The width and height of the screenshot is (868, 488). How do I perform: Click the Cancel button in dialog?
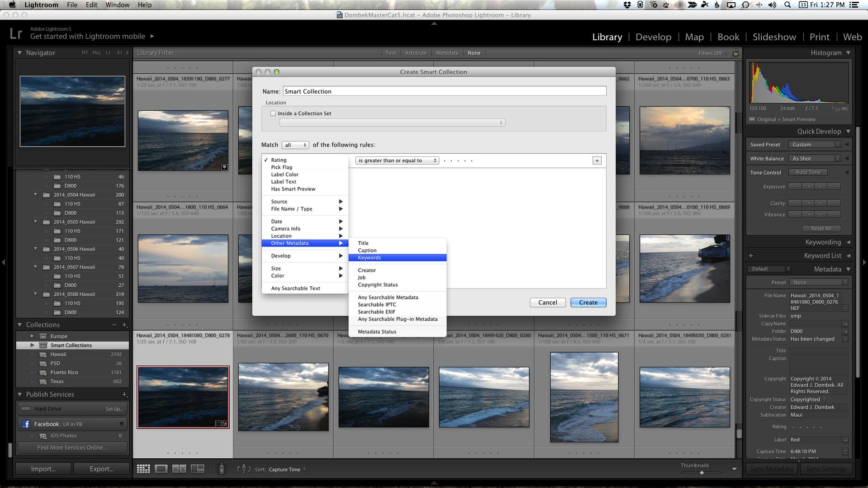(x=547, y=303)
